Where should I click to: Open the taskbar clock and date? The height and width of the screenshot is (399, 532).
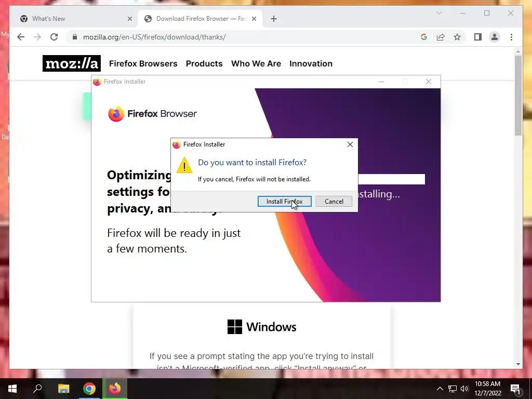point(487,389)
